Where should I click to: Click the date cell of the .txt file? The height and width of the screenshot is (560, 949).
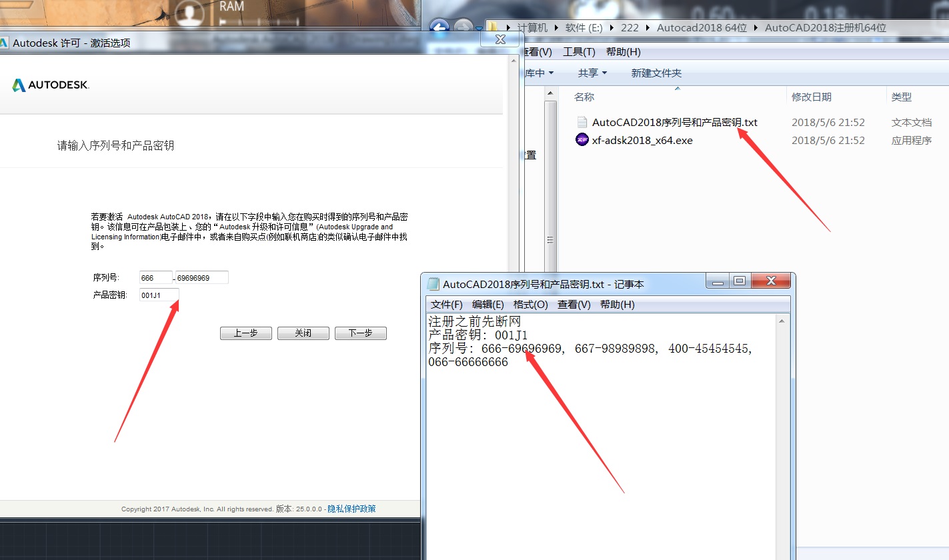828,122
